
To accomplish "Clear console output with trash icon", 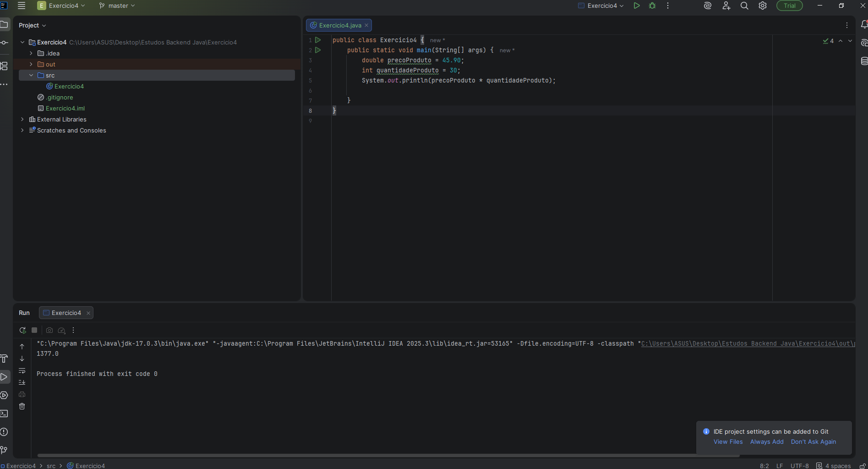I will pyautogui.click(x=22, y=406).
